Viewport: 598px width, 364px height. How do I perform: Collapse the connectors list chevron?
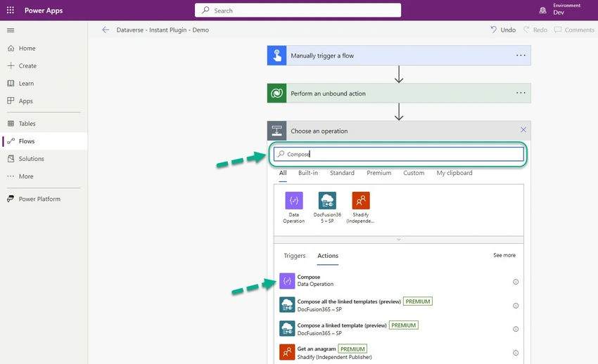tap(398, 240)
